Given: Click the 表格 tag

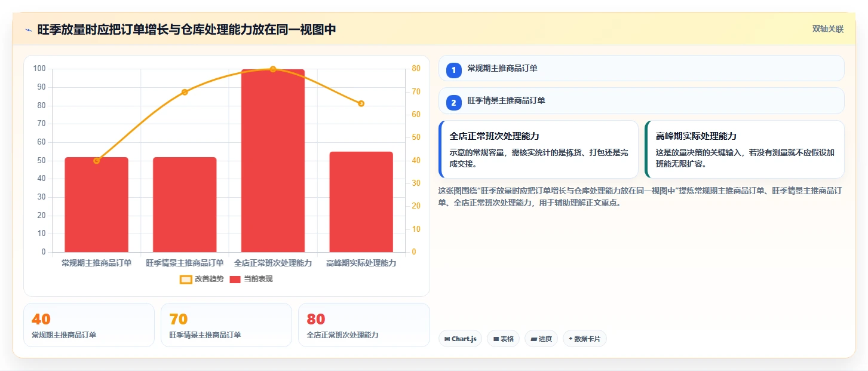Looking at the screenshot, I should pos(503,339).
